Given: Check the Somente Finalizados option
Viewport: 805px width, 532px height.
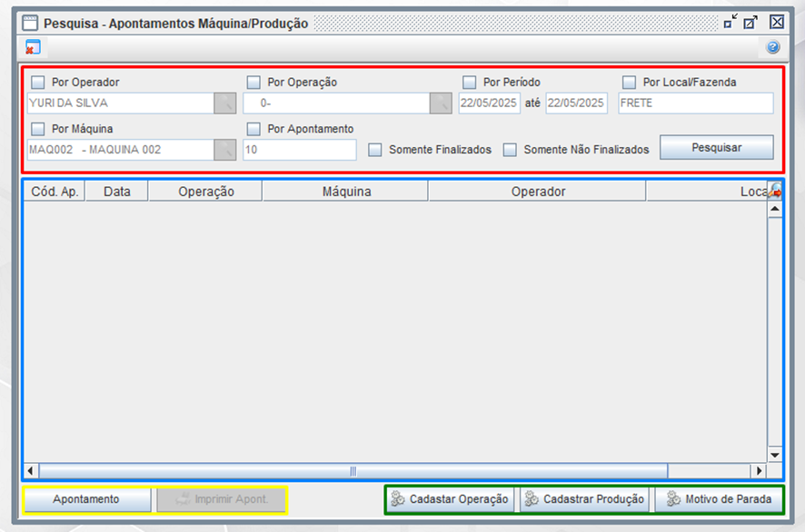Looking at the screenshot, I should [x=375, y=150].
